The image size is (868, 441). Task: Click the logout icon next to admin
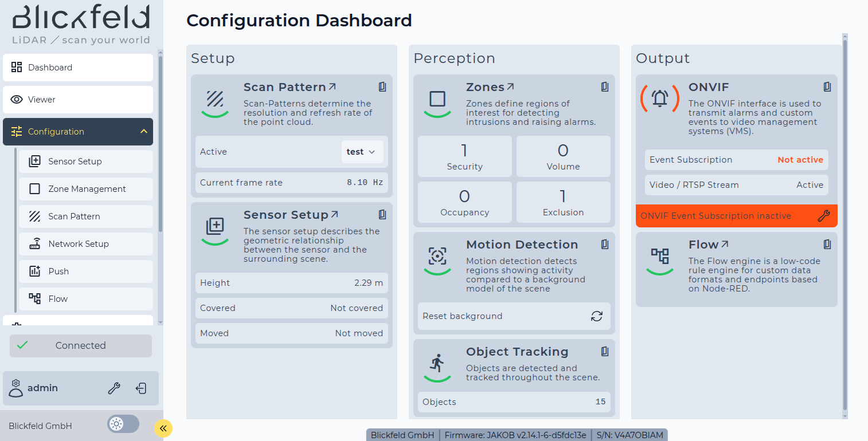click(141, 388)
